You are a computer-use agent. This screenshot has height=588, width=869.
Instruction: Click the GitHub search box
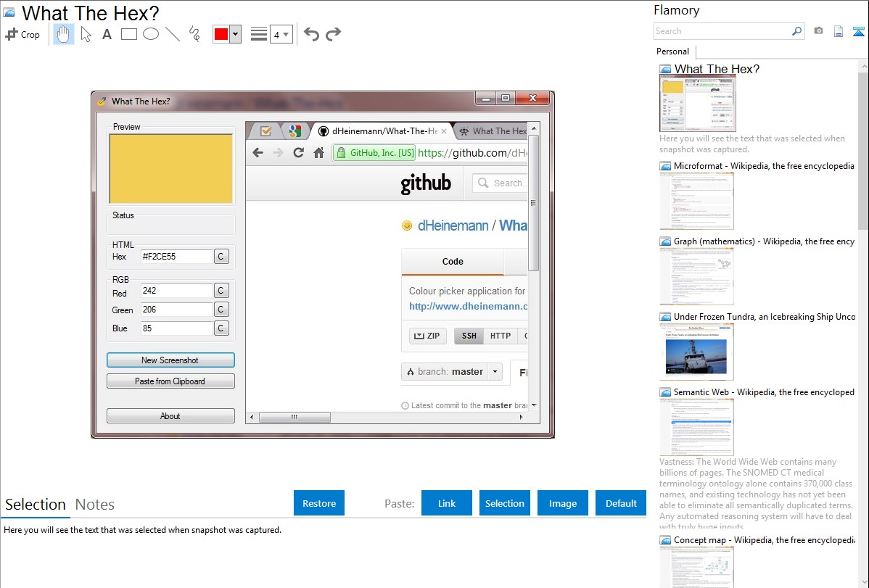pos(500,183)
